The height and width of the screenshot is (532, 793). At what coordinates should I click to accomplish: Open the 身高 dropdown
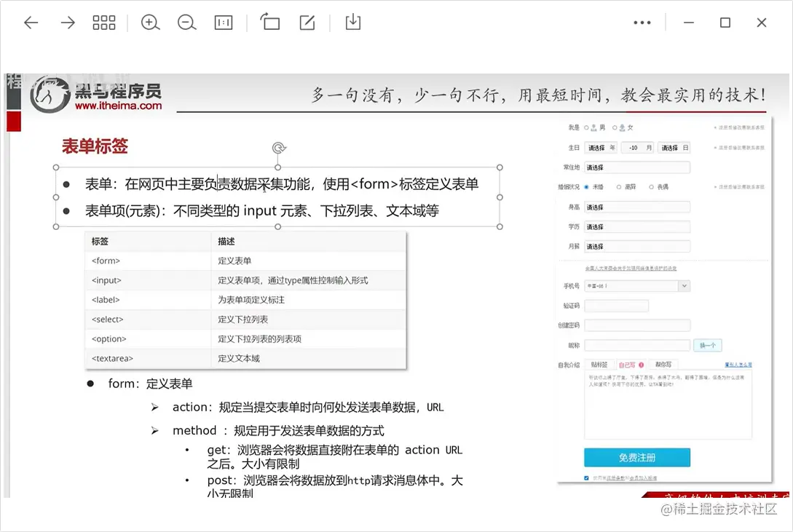point(637,207)
